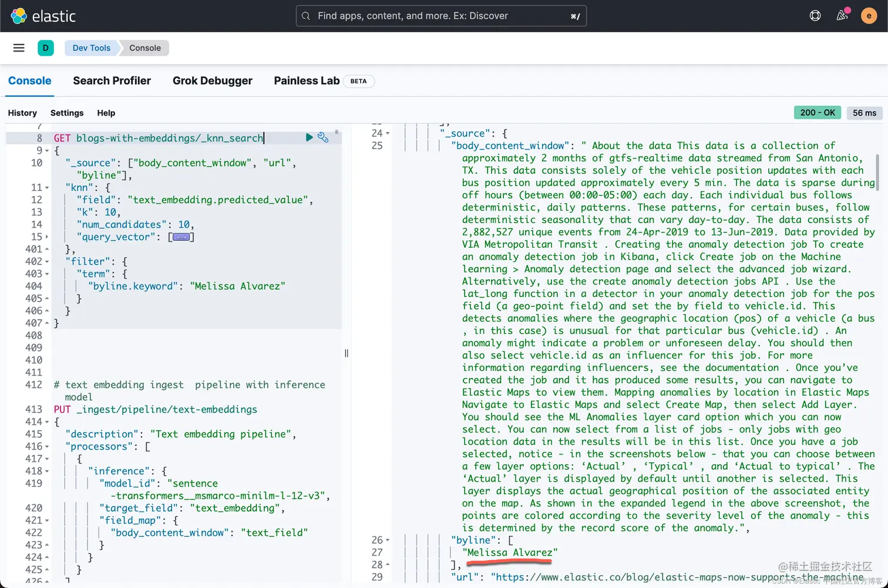Collapse the filter block at line 402

(x=47, y=262)
